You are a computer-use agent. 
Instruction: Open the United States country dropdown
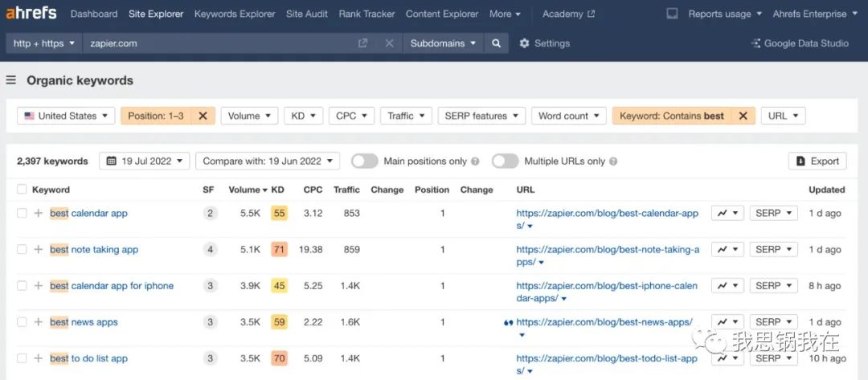[x=66, y=116]
